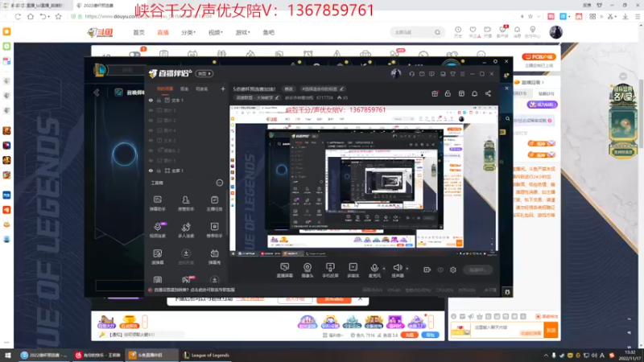
Task: Open League of Legends taskbar item
Action: pos(207,355)
